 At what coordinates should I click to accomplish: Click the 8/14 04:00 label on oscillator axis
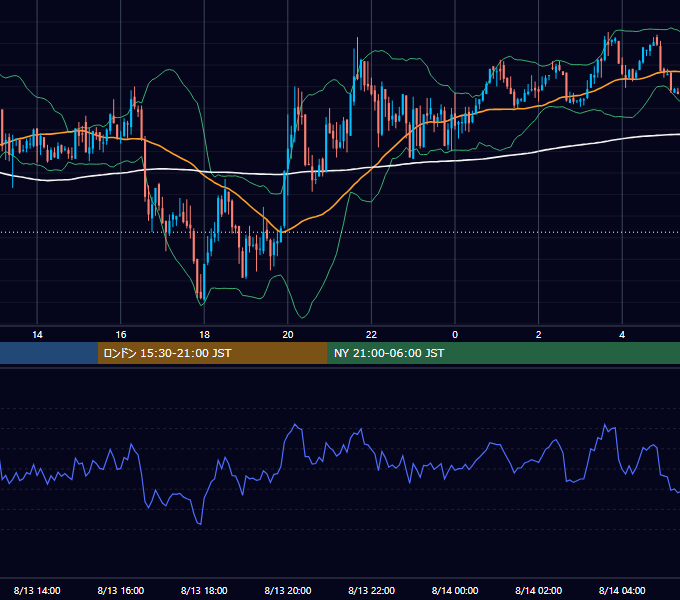pyautogui.click(x=622, y=590)
